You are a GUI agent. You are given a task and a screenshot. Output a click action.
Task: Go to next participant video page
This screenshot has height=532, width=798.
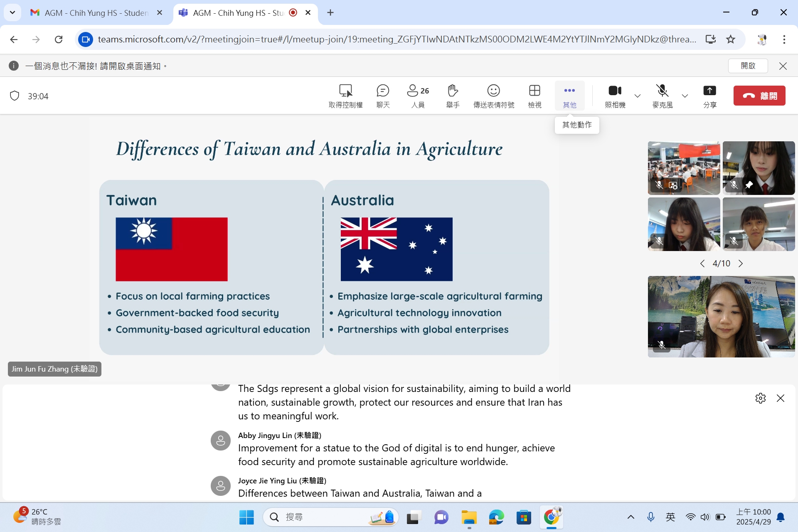pyautogui.click(x=741, y=264)
